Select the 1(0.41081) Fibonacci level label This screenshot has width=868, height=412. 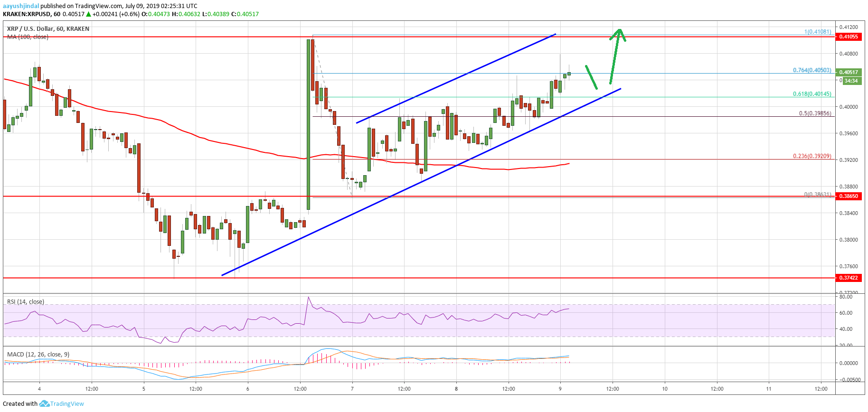(x=818, y=32)
